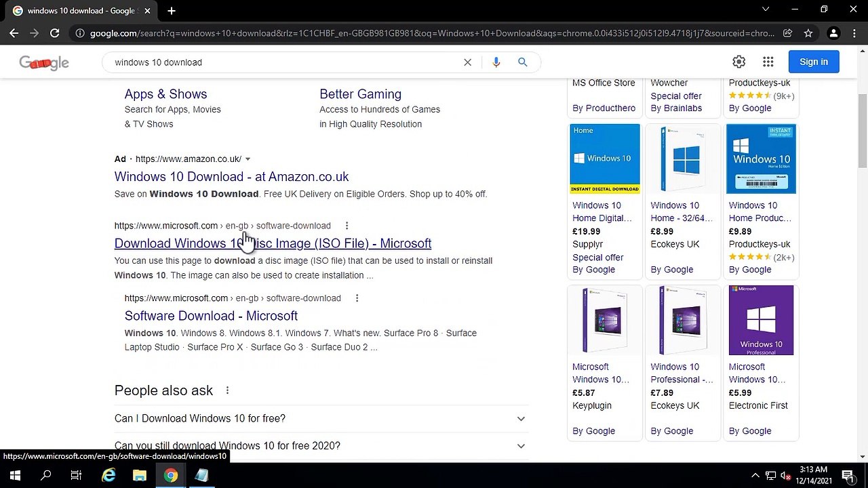The image size is (868, 488).
Task: Open the tab search chevron
Action: click(x=766, y=9)
